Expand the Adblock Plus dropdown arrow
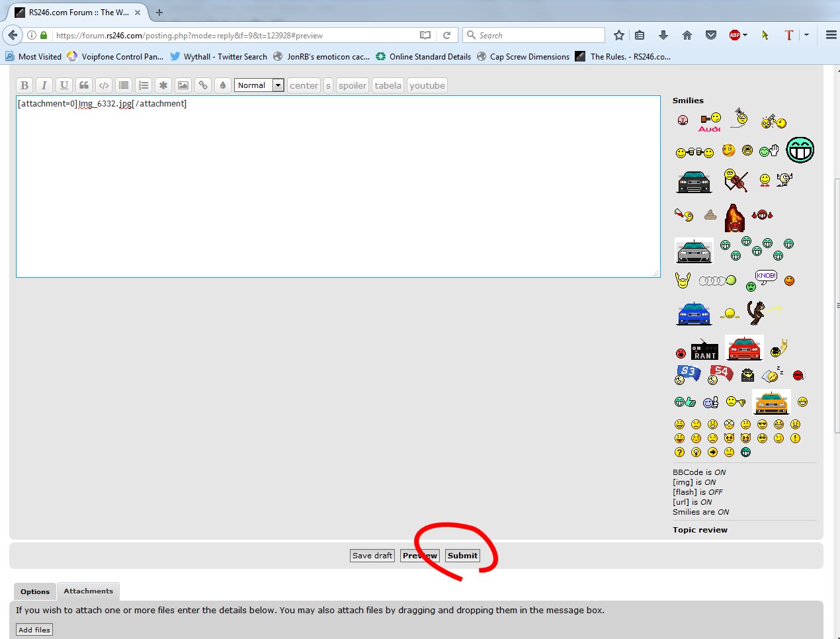This screenshot has width=840, height=639. [x=745, y=35]
